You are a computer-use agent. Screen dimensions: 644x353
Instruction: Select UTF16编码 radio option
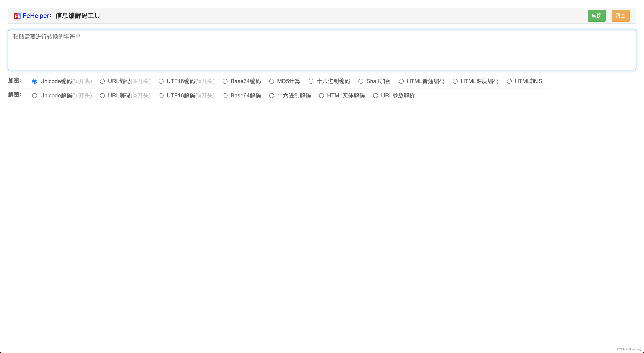pyautogui.click(x=161, y=82)
